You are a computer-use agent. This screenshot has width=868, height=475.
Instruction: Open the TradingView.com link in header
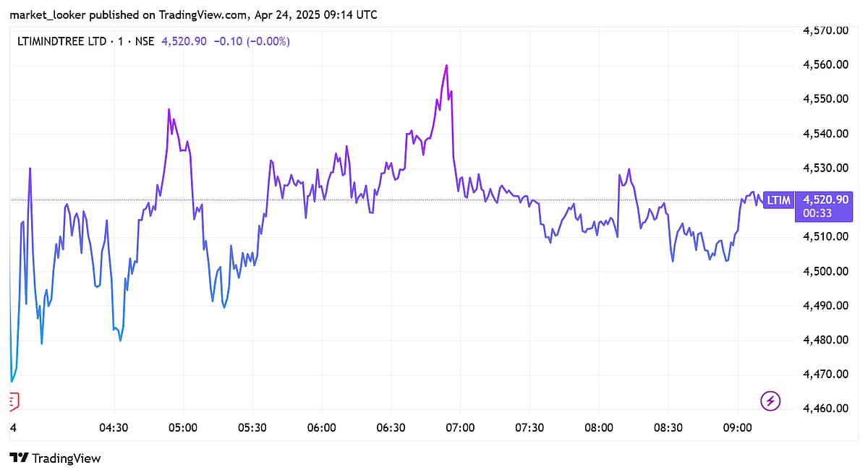tap(201, 15)
